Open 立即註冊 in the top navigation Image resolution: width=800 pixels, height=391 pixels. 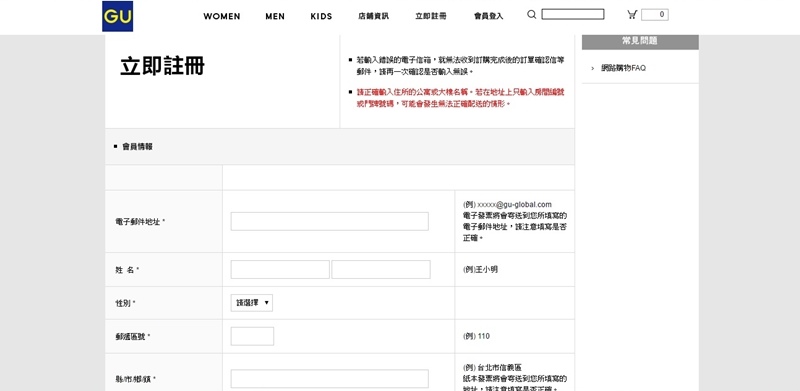point(431,16)
